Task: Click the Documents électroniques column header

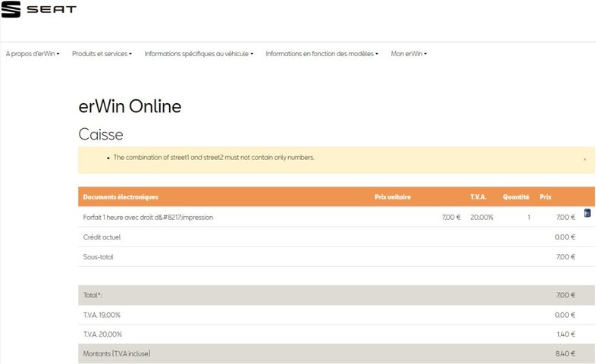Action: click(121, 197)
